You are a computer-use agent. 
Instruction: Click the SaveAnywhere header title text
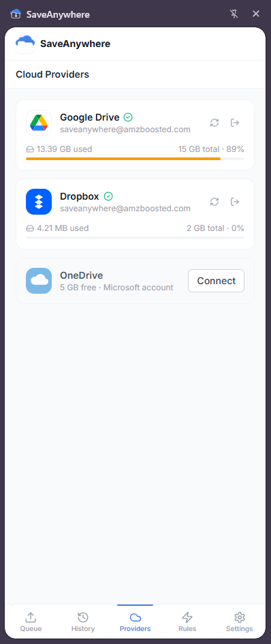coord(75,44)
